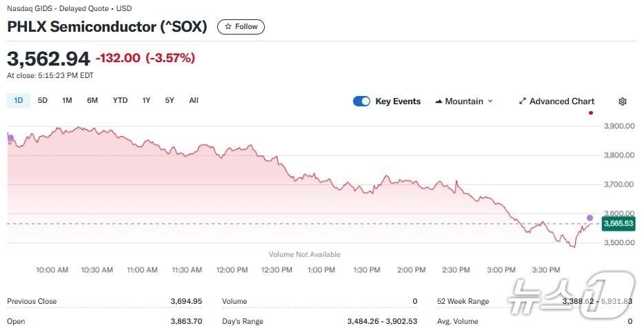The width and height of the screenshot is (644, 328).
Task: Click purple key event dot near close
Action: [590, 218]
